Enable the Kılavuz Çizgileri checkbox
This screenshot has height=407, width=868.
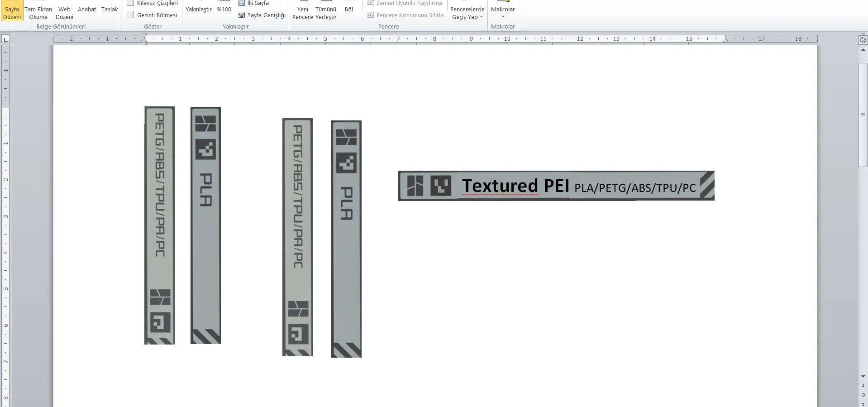click(131, 3)
